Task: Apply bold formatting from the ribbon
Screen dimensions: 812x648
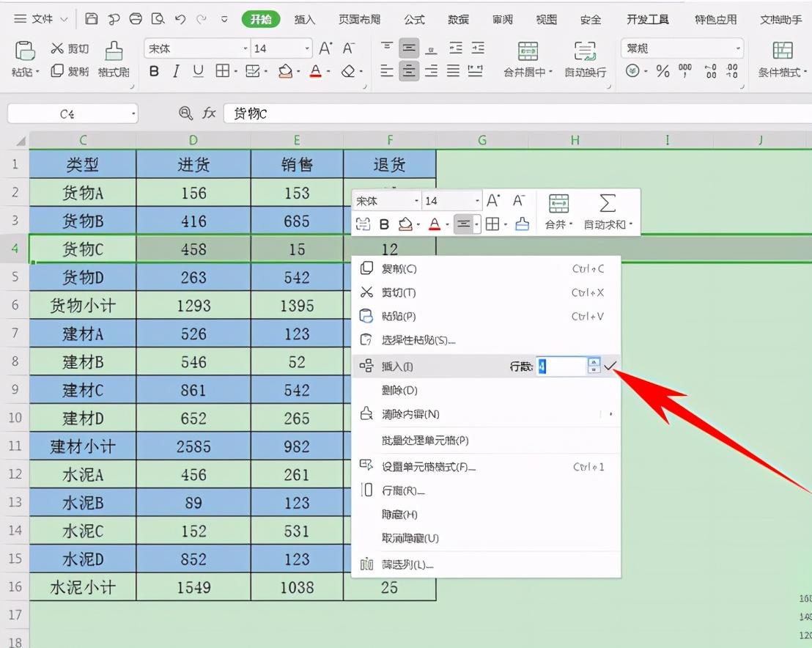Action: click(154, 72)
